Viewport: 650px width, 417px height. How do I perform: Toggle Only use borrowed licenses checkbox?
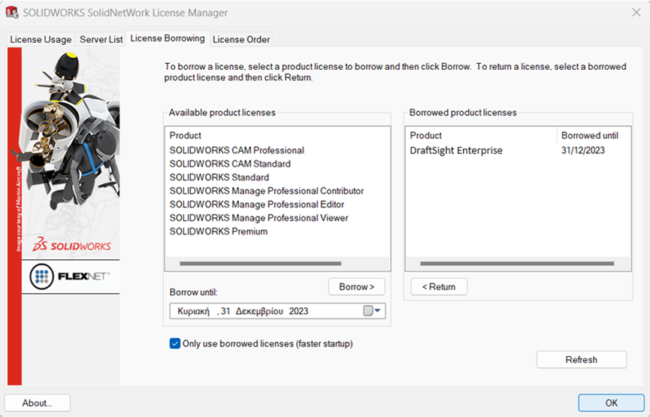tap(175, 344)
